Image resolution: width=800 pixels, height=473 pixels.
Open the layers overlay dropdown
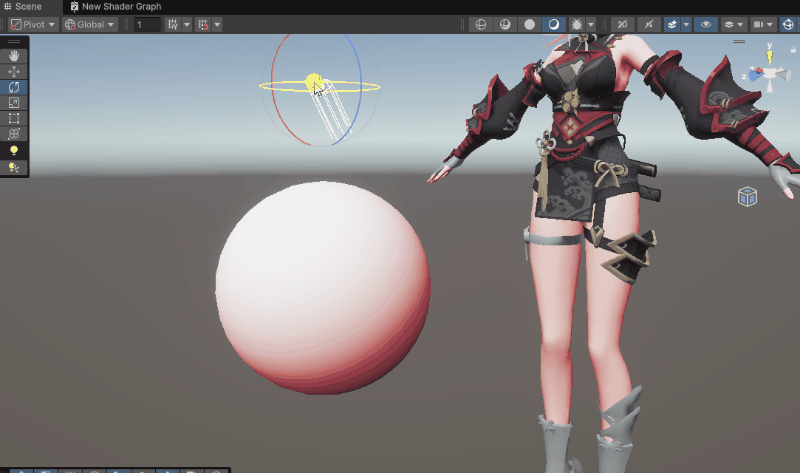[734, 24]
